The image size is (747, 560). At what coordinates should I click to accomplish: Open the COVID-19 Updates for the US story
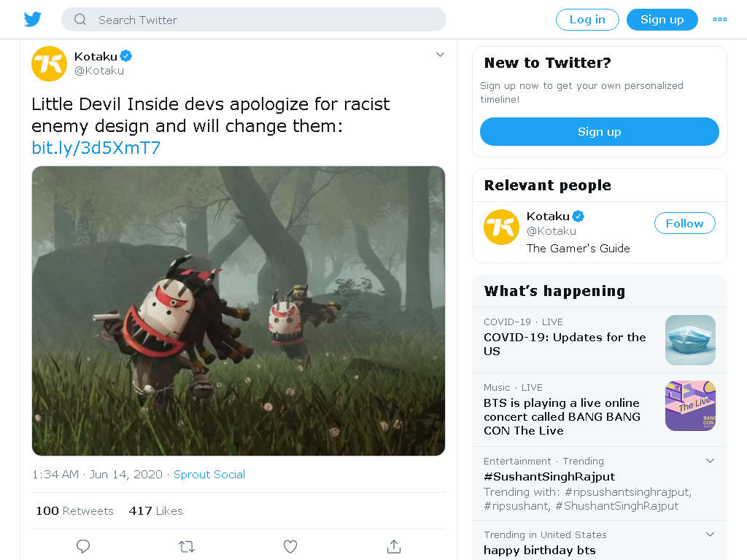(600, 341)
